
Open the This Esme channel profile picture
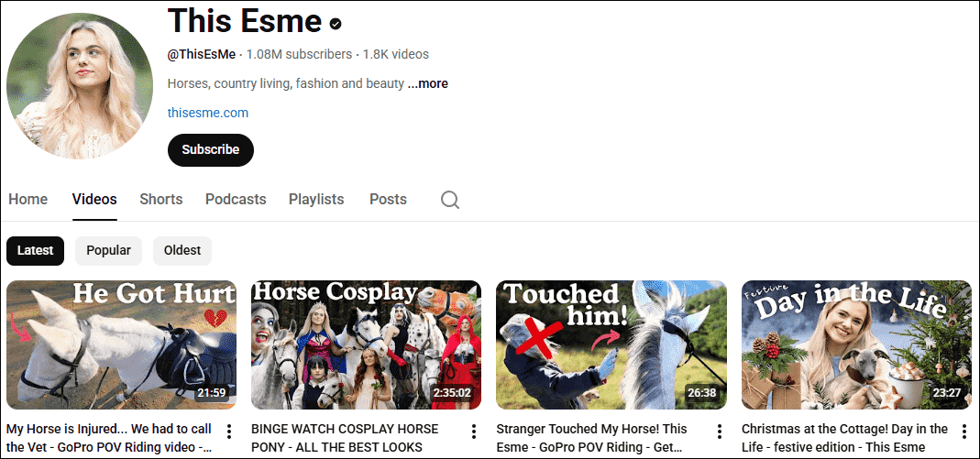point(80,85)
